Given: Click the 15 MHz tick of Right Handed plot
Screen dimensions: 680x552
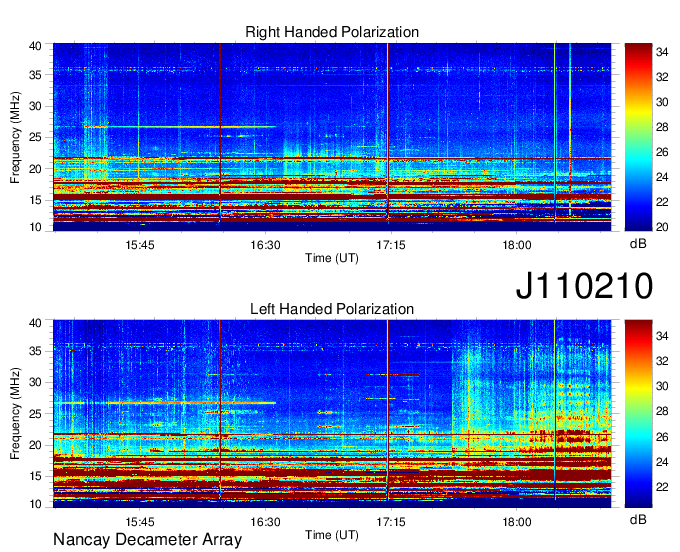Looking at the screenshot, I should [x=36, y=200].
